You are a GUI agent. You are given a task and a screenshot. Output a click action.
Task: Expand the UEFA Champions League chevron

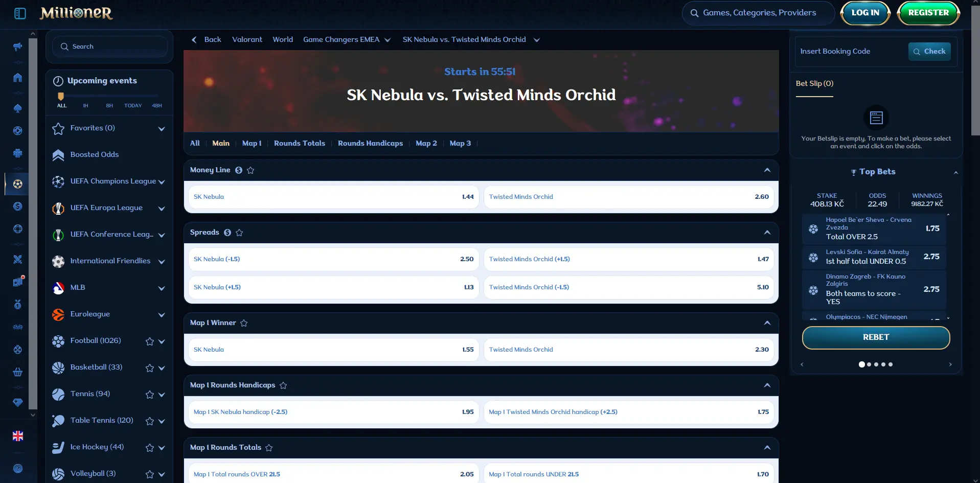pos(162,182)
